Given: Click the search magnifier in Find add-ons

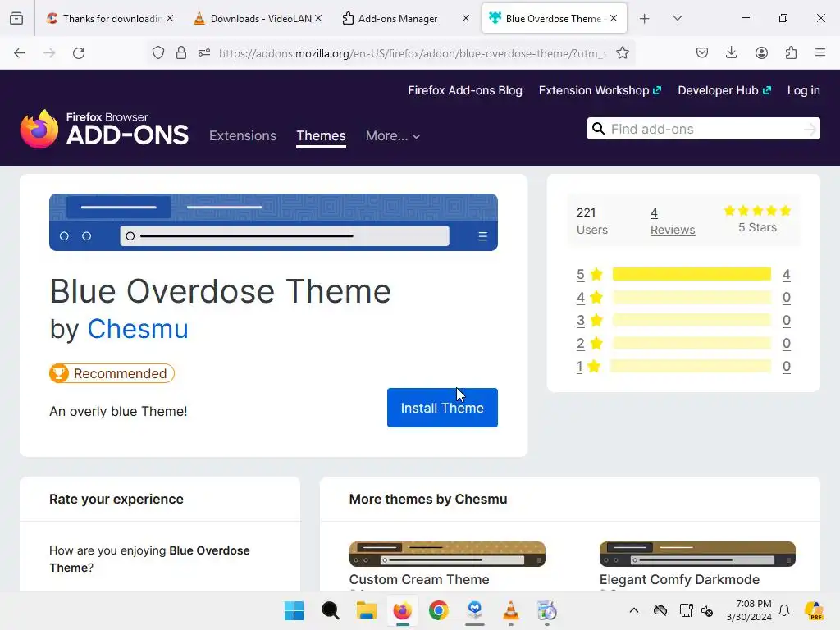Looking at the screenshot, I should (599, 129).
